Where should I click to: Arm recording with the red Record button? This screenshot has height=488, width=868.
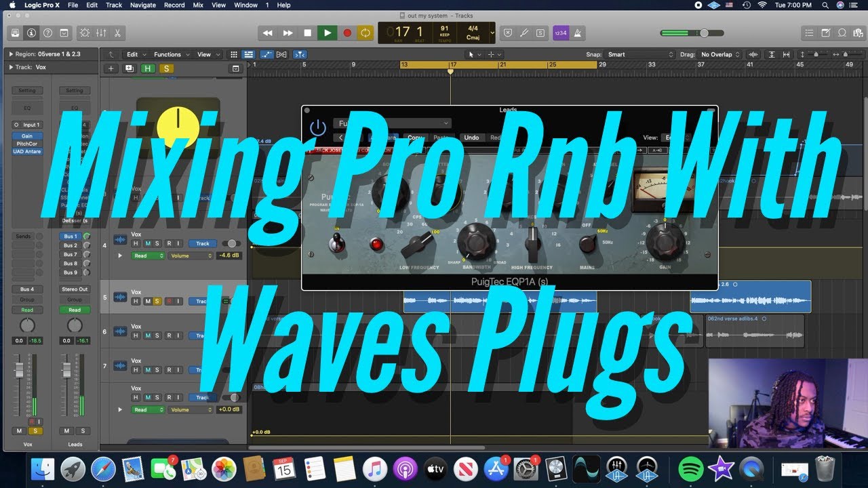[347, 33]
